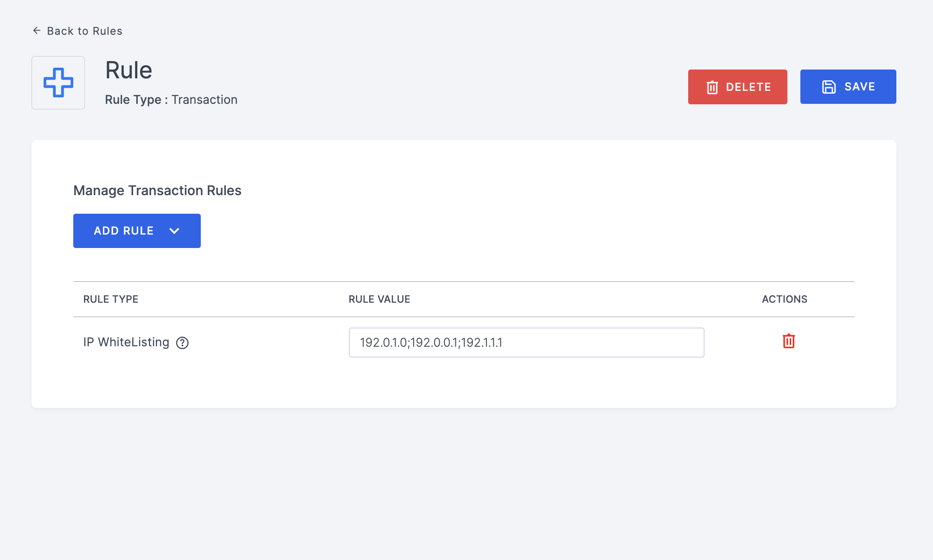Show help for IP WhiteListing question mark

coord(182,343)
